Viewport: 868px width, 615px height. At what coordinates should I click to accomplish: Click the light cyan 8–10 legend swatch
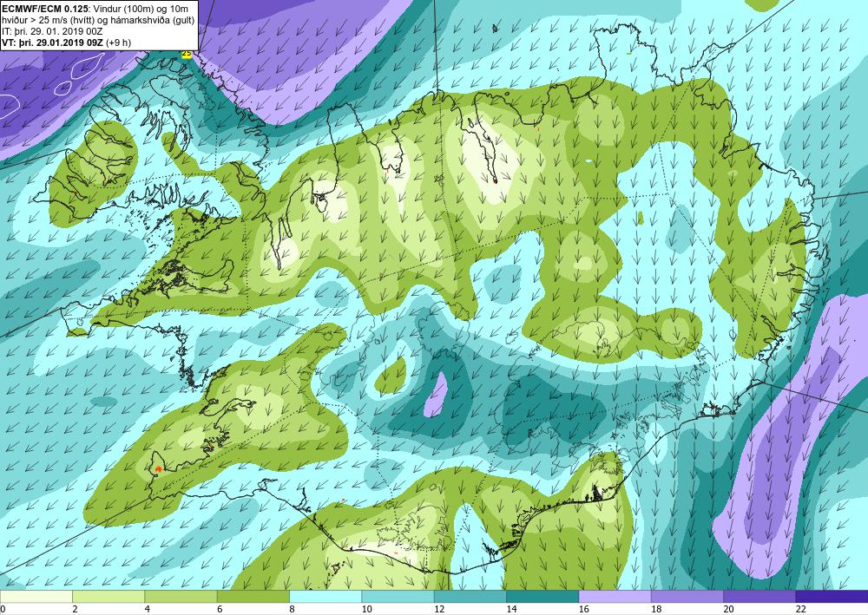click(x=325, y=597)
